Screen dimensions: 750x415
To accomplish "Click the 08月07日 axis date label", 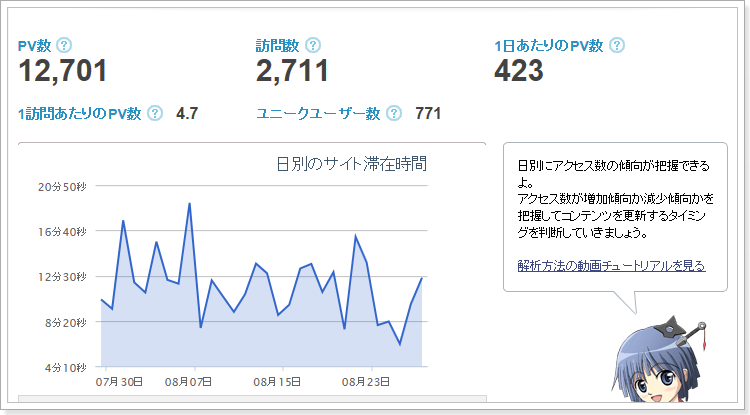I will tap(188, 382).
